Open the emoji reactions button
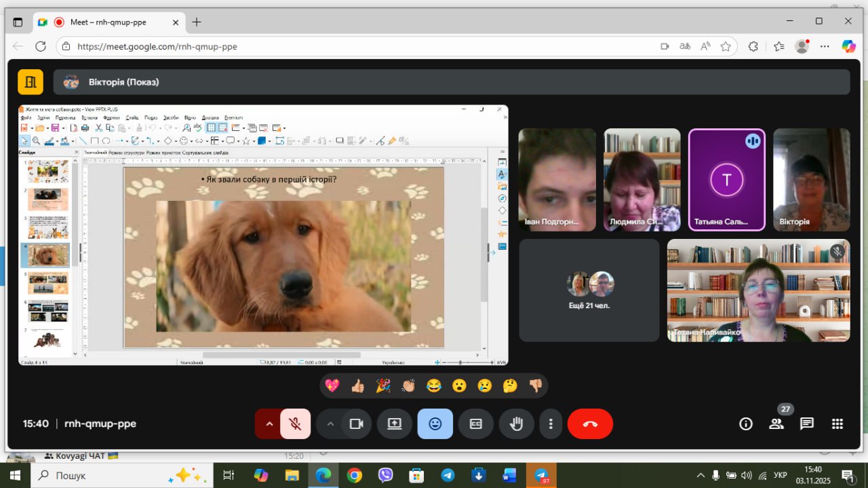 pyautogui.click(x=435, y=424)
